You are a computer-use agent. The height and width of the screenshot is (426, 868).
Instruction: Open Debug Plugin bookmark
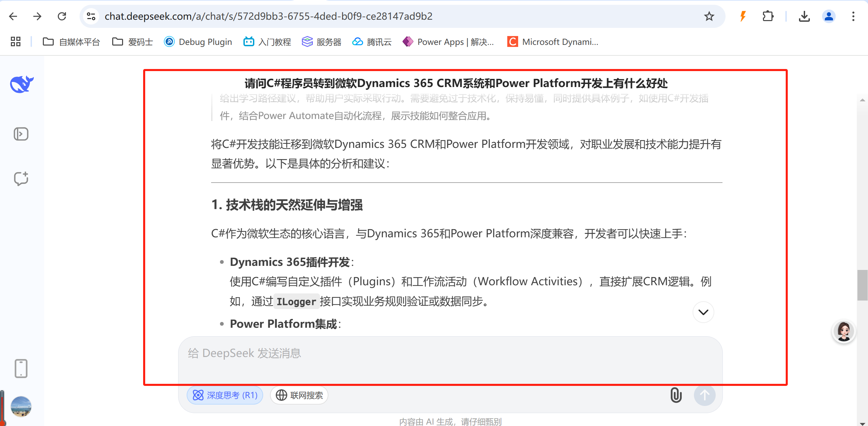pyautogui.click(x=198, y=42)
